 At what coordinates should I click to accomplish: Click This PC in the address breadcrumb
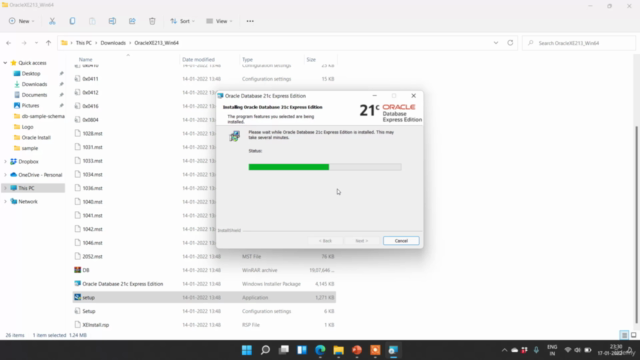pyautogui.click(x=84, y=43)
